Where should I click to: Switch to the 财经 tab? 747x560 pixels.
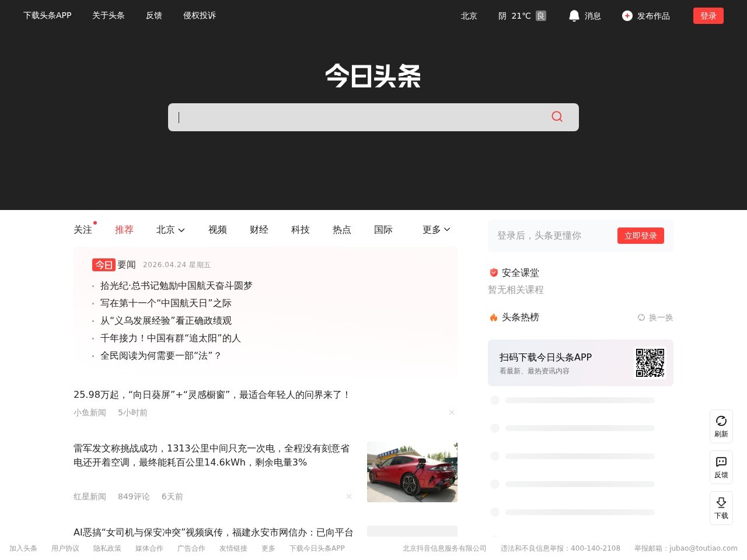[259, 230]
